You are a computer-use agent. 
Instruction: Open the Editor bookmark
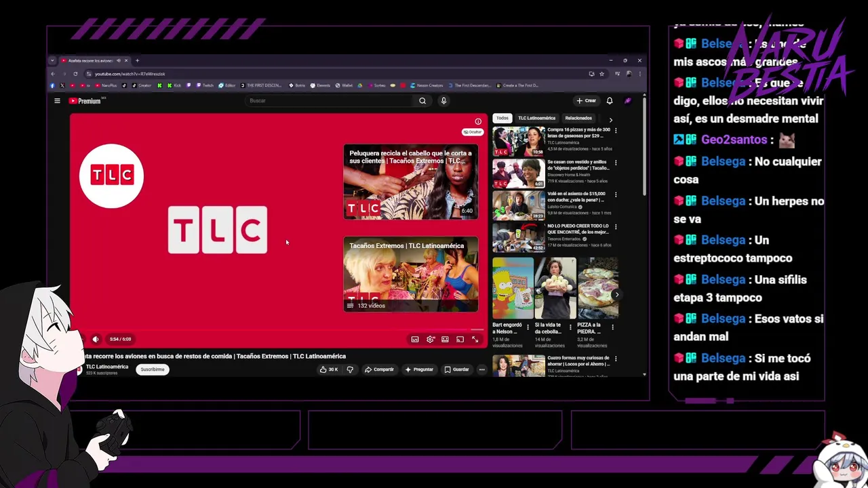coord(227,85)
